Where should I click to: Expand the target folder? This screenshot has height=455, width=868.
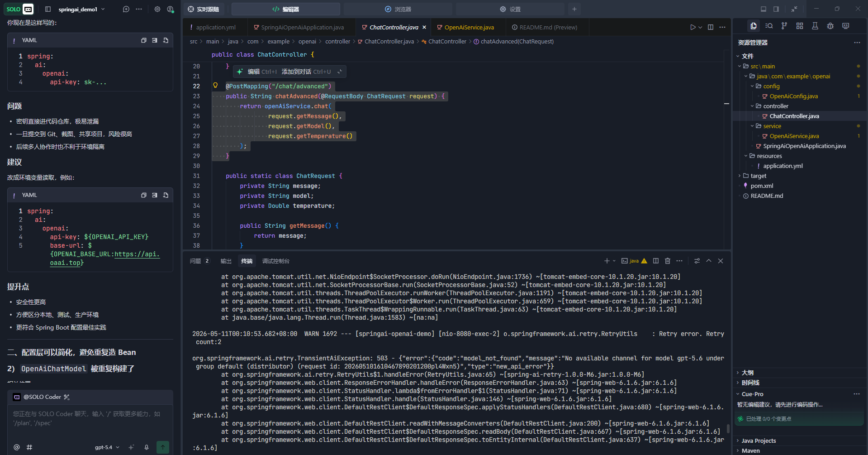(x=740, y=176)
